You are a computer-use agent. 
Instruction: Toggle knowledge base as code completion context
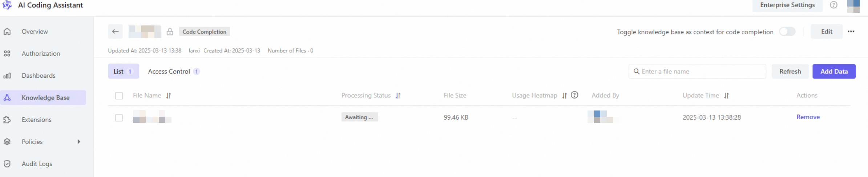click(787, 32)
